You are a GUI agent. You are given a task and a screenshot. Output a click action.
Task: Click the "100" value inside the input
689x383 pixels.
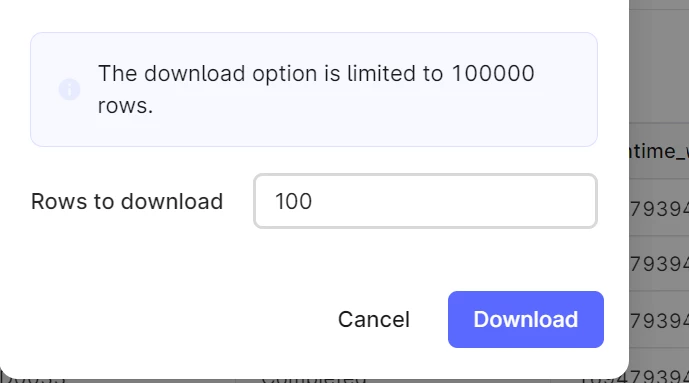coord(294,202)
